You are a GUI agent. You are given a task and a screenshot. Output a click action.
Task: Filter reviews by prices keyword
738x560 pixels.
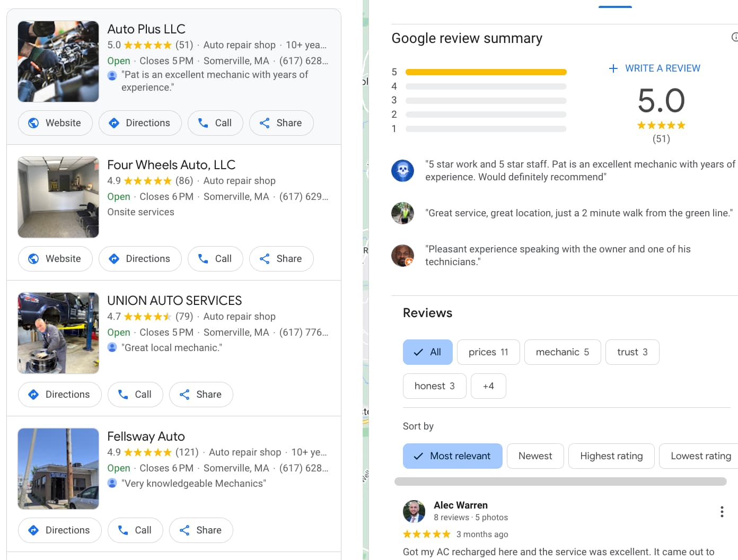(488, 352)
